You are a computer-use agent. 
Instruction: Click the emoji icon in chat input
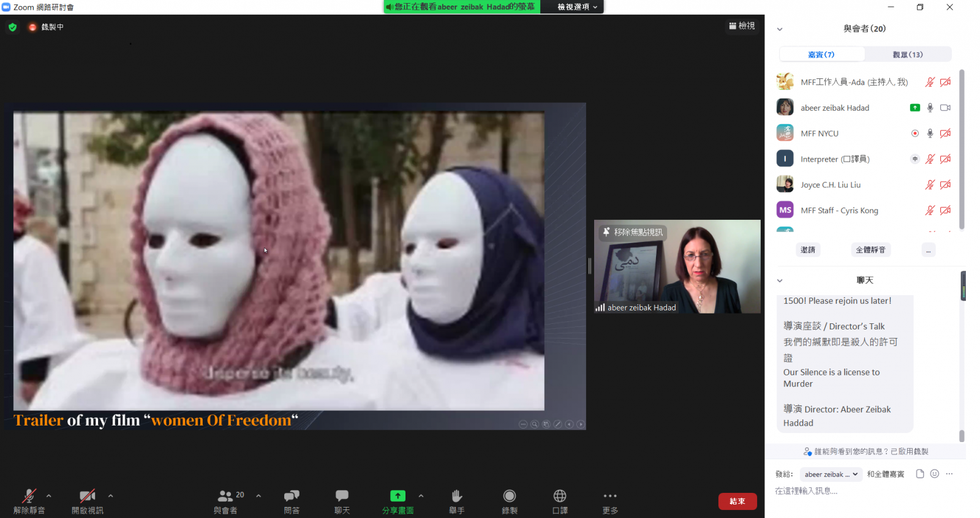click(x=934, y=474)
